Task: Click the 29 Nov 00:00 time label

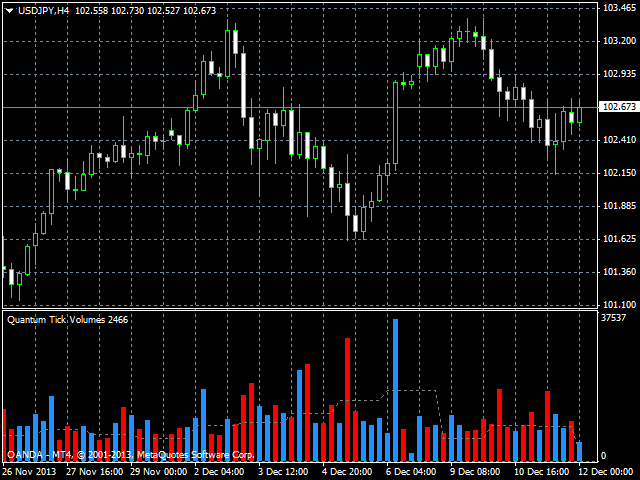Action: (x=159, y=472)
